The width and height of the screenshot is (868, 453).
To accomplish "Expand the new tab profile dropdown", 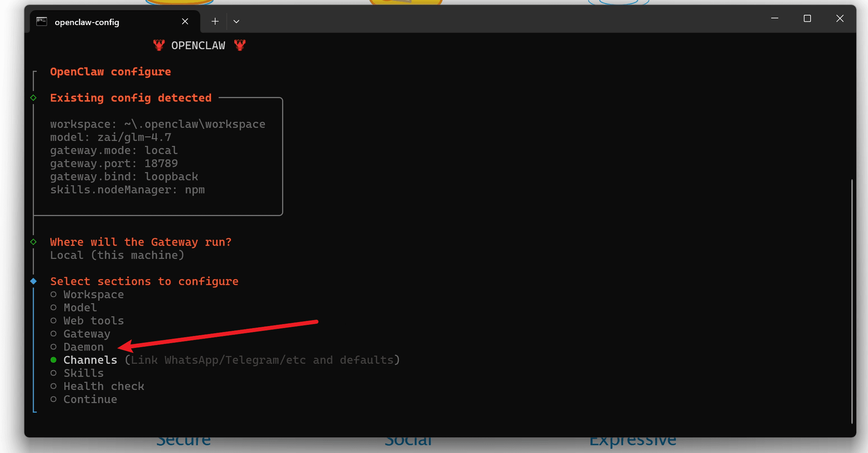I will 236,21.
